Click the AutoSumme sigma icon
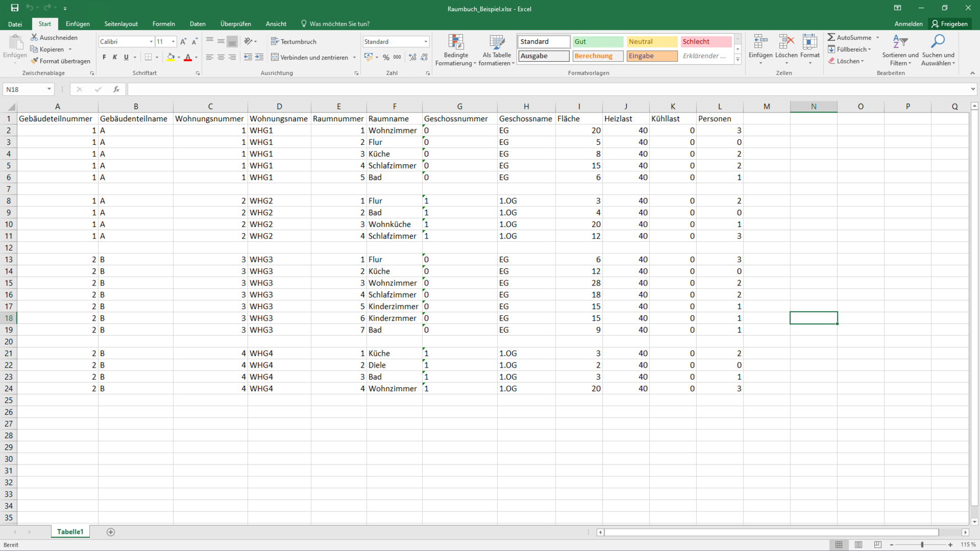 pos(831,37)
